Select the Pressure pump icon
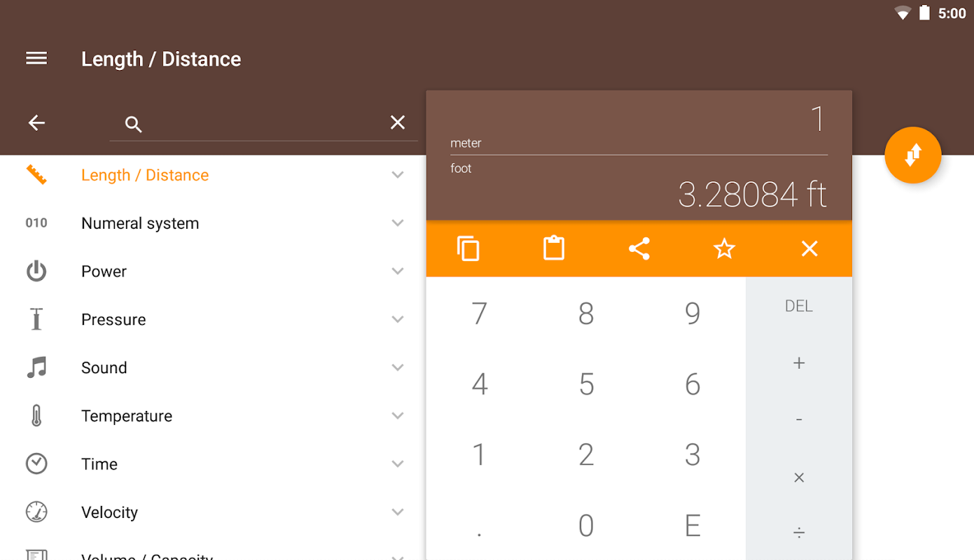 pos(36,319)
